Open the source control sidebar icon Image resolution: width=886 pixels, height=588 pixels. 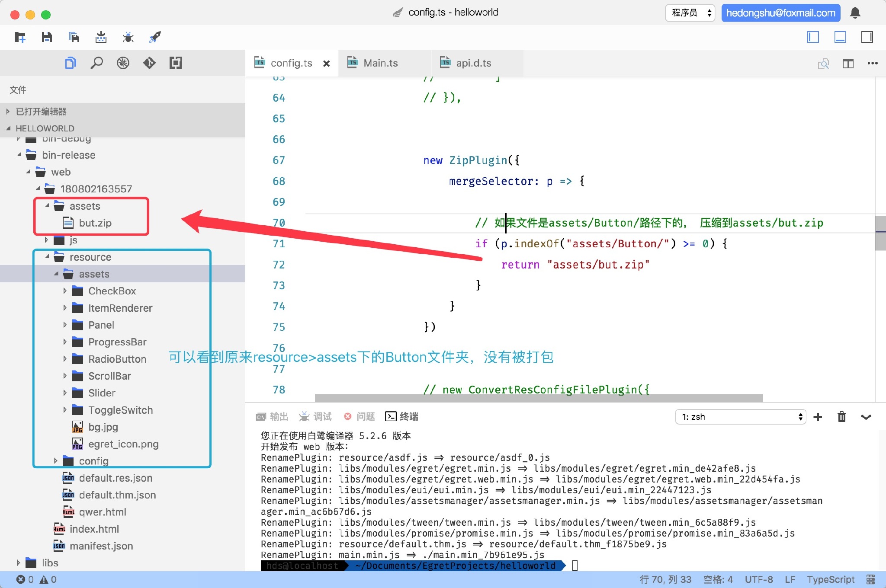(149, 63)
